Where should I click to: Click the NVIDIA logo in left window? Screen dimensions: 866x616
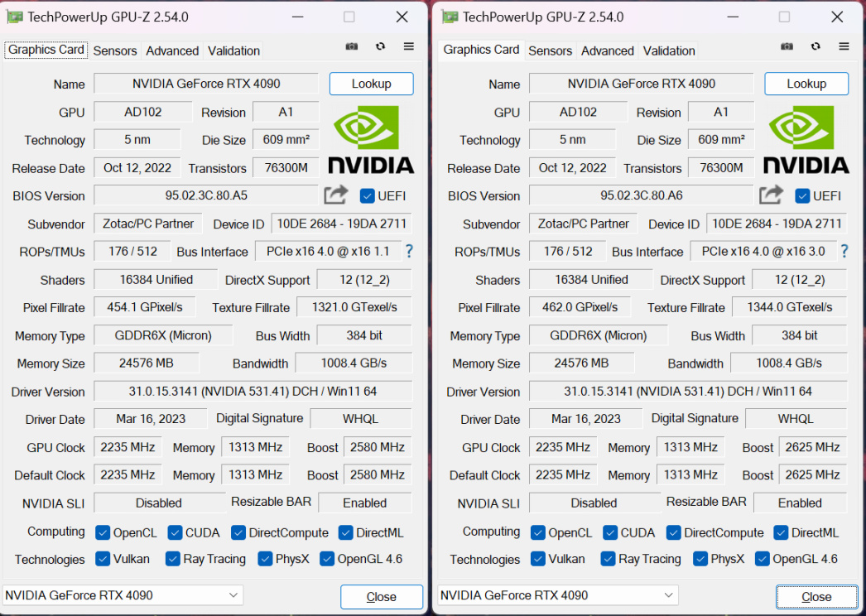tap(371, 139)
